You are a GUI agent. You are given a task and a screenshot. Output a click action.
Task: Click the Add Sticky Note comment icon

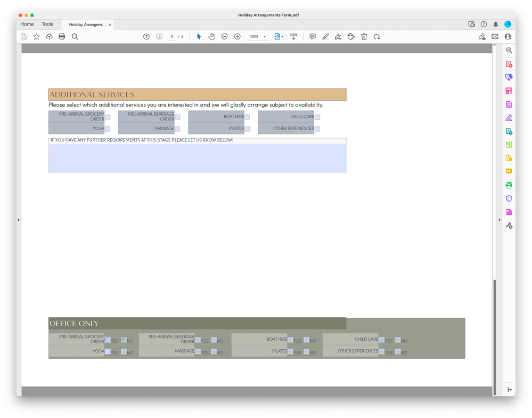tap(313, 36)
